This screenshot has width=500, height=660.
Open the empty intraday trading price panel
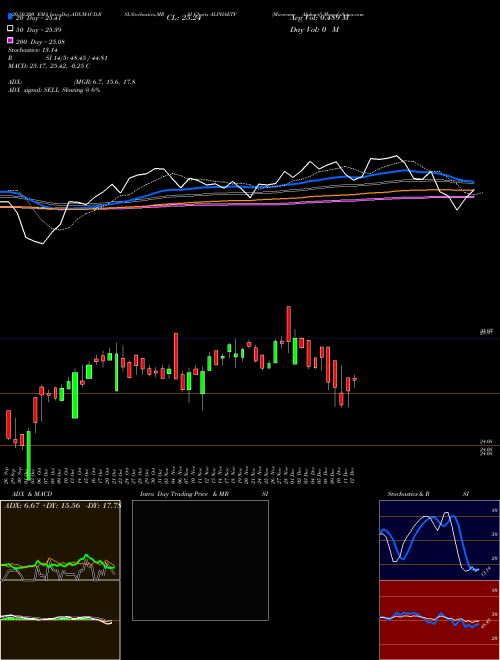coord(200,560)
